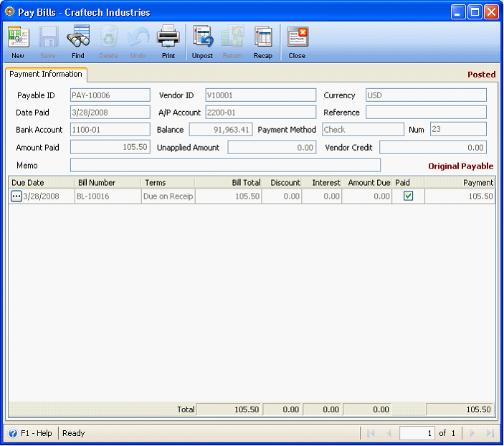The width and height of the screenshot is (504, 446).
Task: Click the Memo text field
Action: (225, 166)
